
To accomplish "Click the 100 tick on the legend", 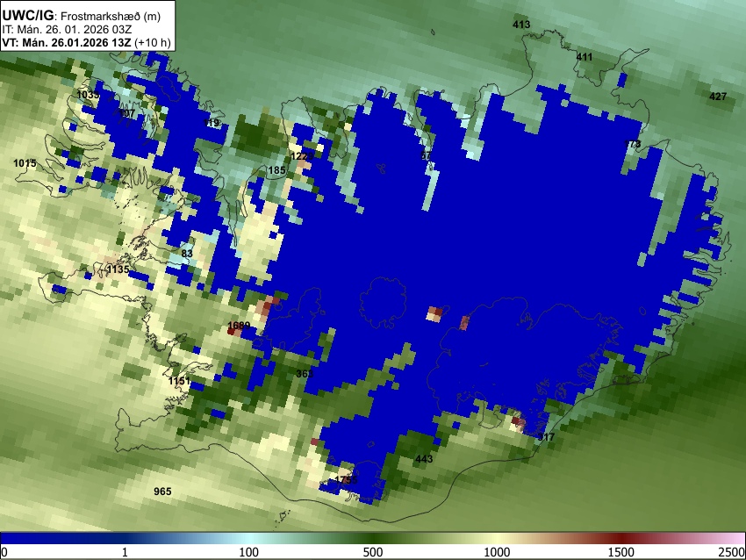I will tap(248, 552).
